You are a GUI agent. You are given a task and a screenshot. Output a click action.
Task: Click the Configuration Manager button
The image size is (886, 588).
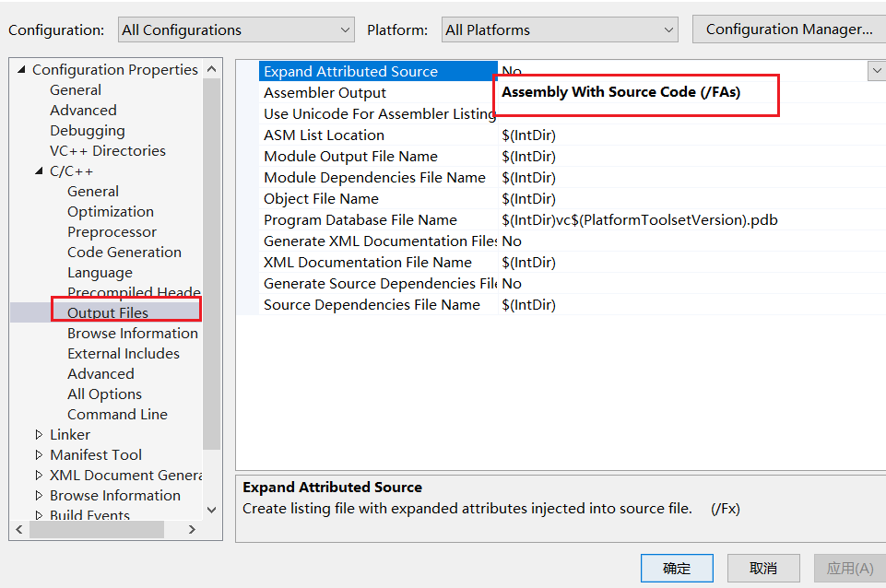click(x=788, y=29)
